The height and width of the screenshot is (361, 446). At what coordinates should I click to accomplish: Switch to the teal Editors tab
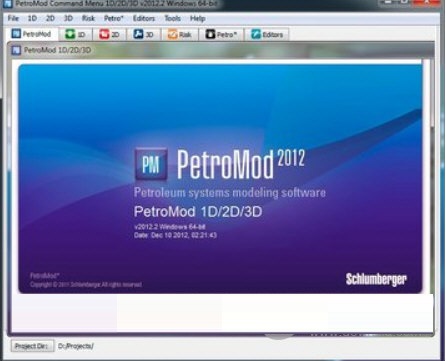(x=267, y=34)
